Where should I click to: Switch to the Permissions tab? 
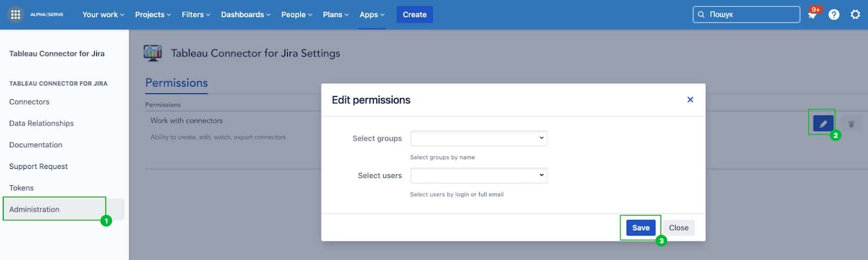176,83
